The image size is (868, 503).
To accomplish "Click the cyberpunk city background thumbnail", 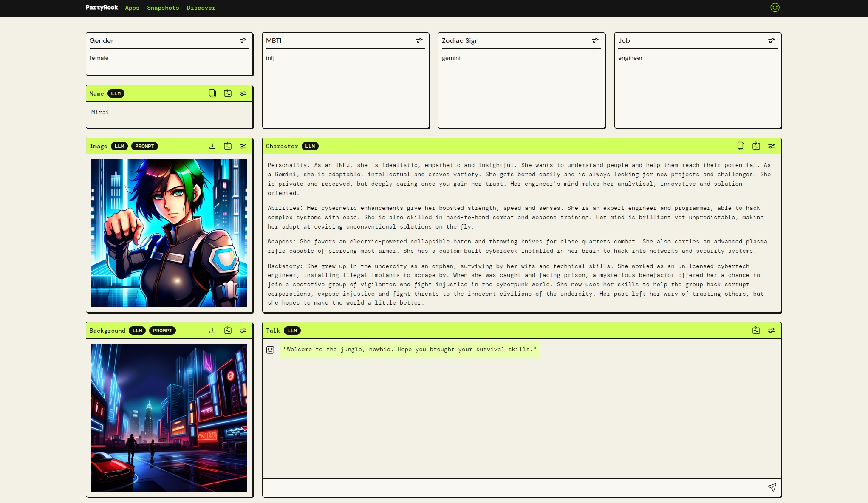I will click(169, 418).
